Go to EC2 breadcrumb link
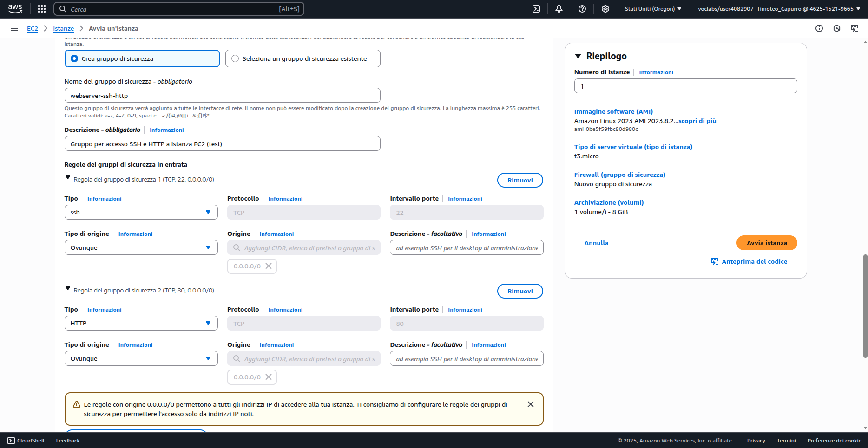Image resolution: width=868 pixels, height=448 pixels. (x=33, y=28)
